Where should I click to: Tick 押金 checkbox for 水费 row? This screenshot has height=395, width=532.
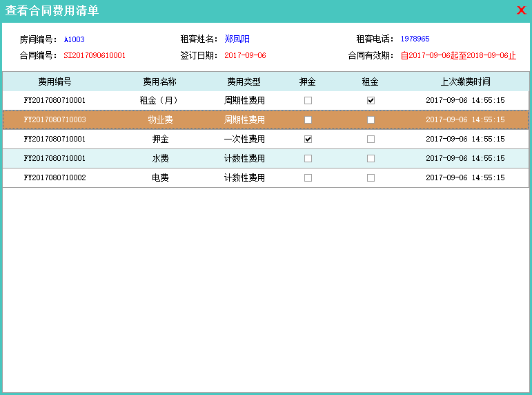[308, 158]
